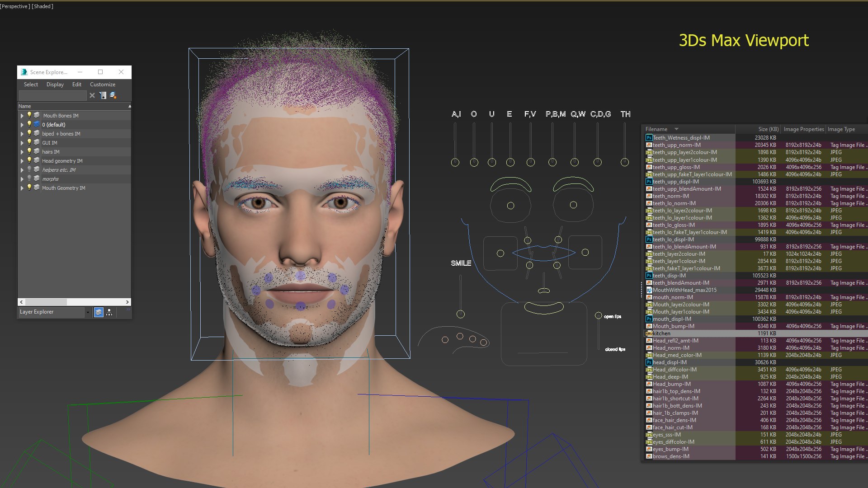
Task: Click the Photoshop icon of head_displ-IM
Action: [x=649, y=362]
